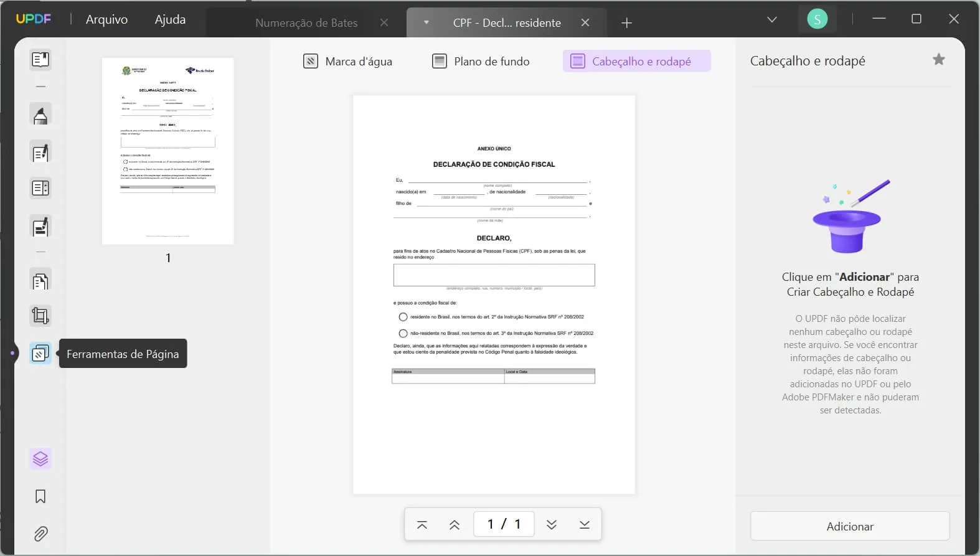
Task: Select the Marca d'água tool
Action: pos(348,61)
